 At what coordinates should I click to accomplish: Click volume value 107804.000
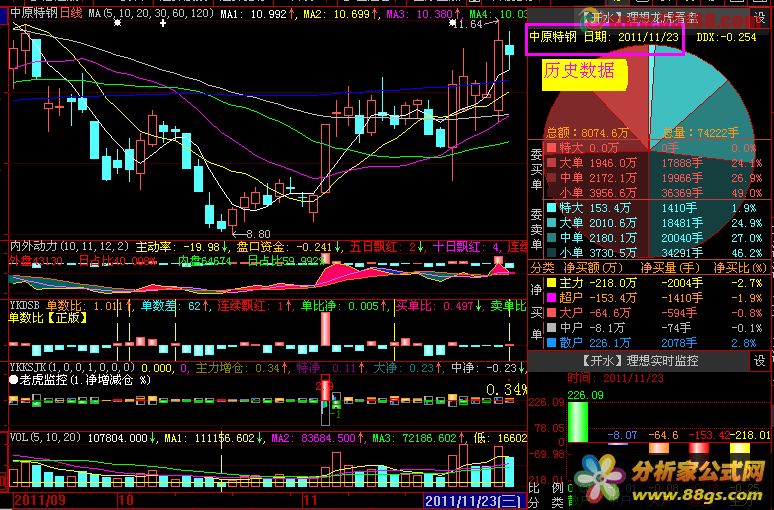pos(121,438)
